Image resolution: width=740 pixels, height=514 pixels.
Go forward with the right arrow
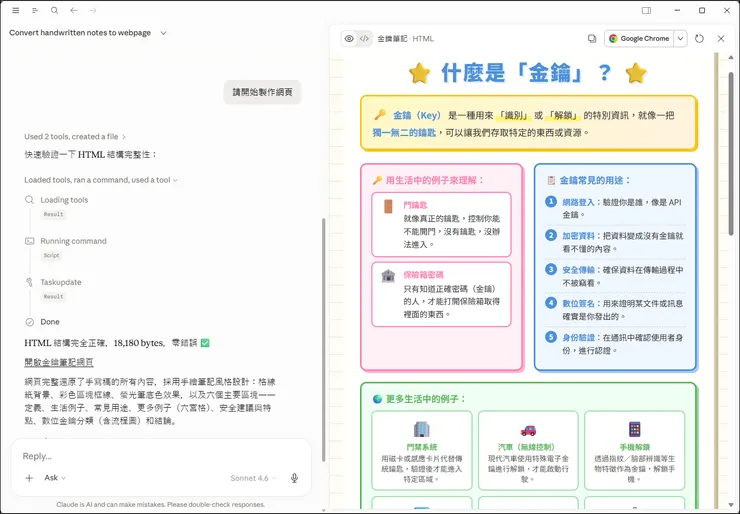click(x=93, y=10)
